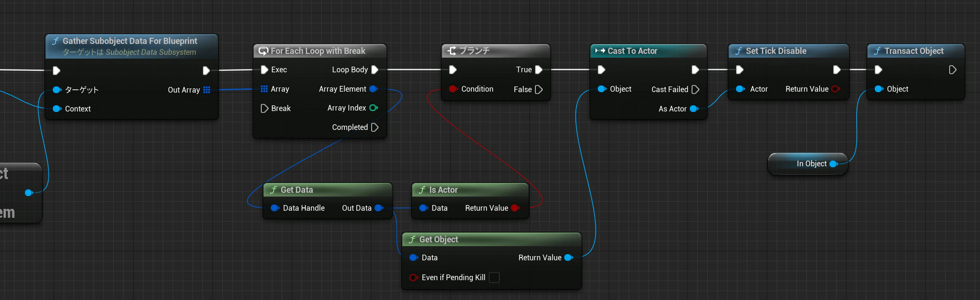
Task: Click the In Object output pin
Action: 834,164
